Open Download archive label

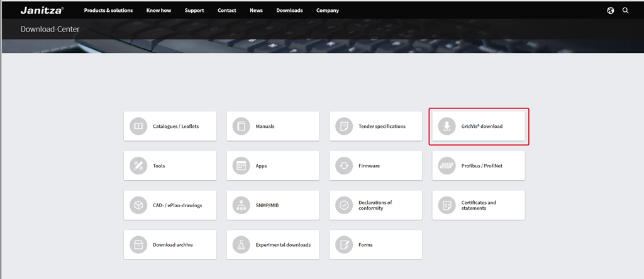173,245
